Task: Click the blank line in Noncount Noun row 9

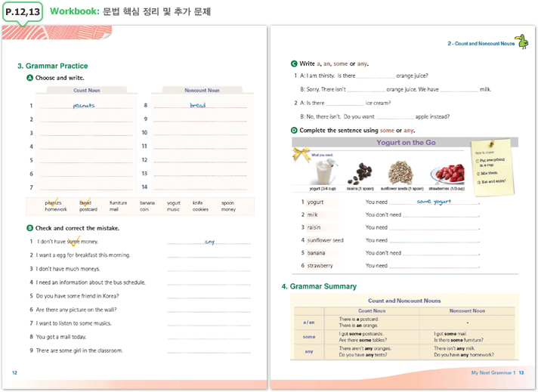Action: coord(200,119)
